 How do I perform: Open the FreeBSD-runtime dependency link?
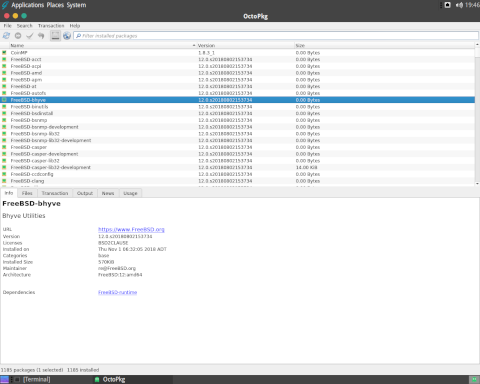click(118, 292)
